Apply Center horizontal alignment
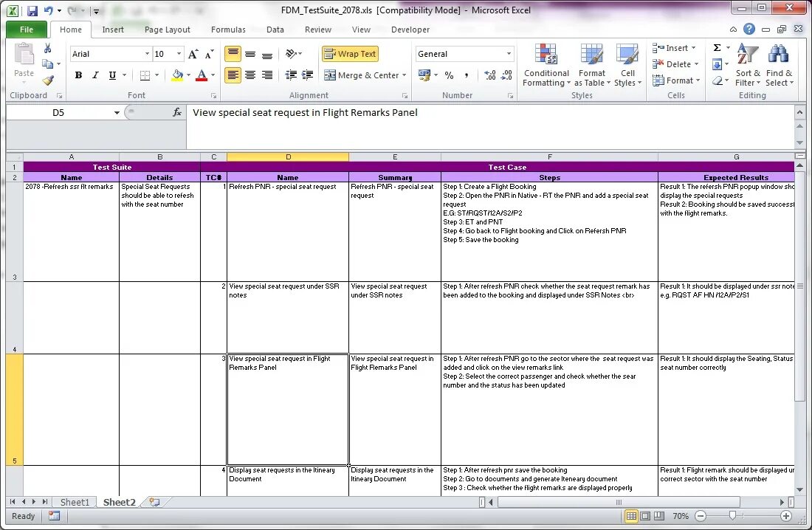The height and width of the screenshot is (530, 812). click(x=250, y=75)
